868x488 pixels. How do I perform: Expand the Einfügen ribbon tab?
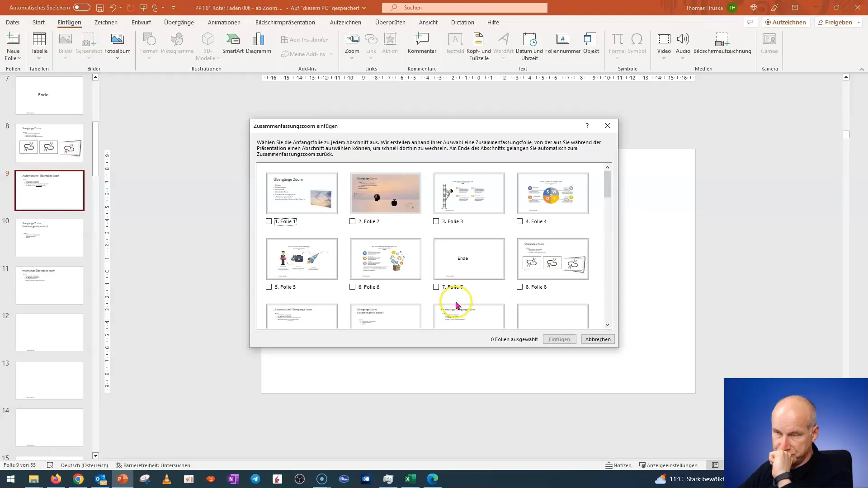coord(69,22)
